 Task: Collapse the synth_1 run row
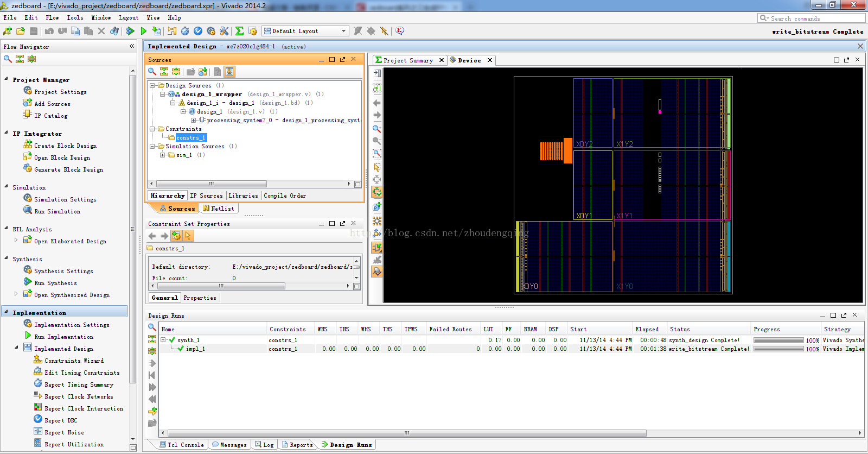tap(163, 340)
